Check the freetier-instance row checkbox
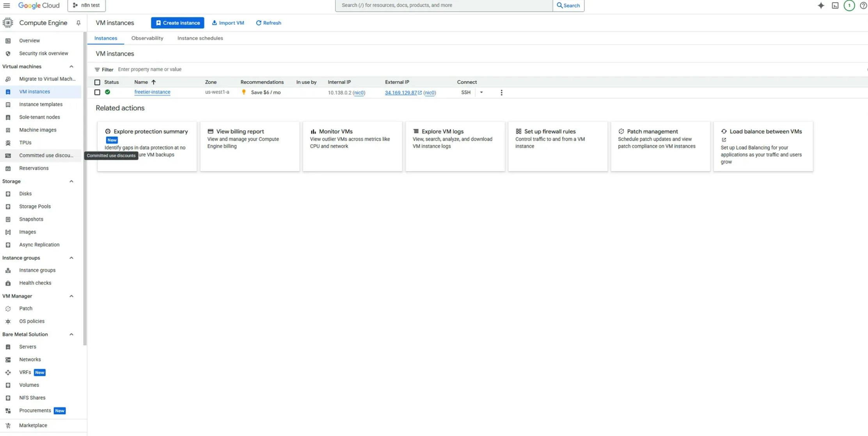Viewport: 868px width, 436px height. (97, 93)
